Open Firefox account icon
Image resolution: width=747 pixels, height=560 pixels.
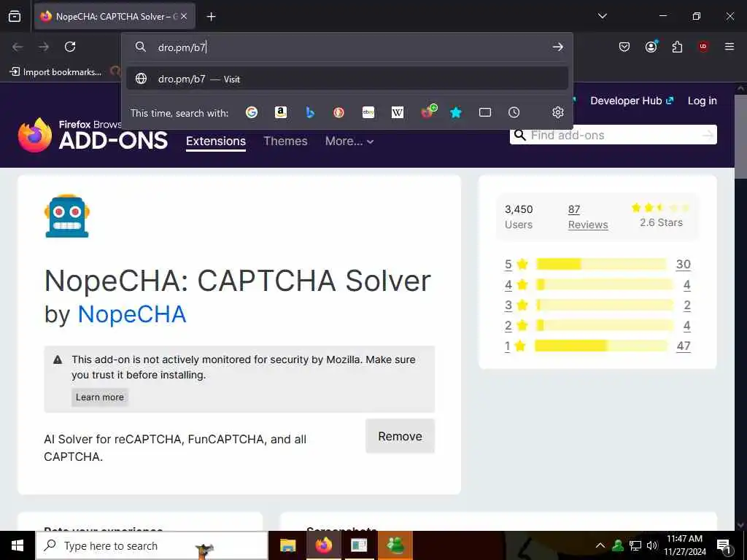tap(651, 47)
